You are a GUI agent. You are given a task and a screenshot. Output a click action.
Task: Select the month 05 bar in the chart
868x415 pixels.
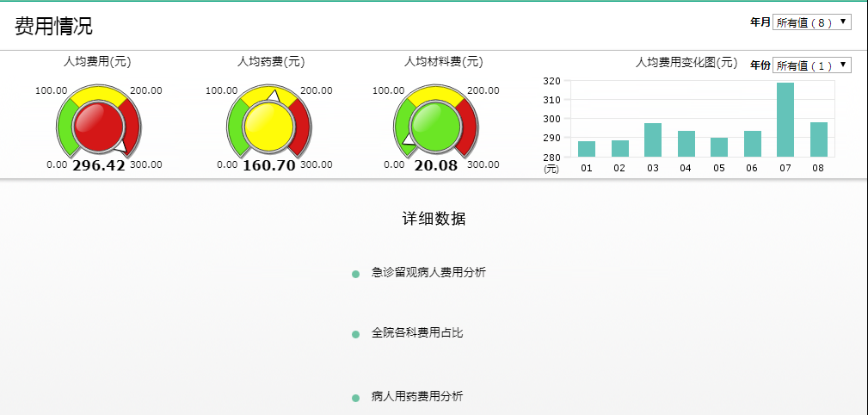click(x=719, y=147)
